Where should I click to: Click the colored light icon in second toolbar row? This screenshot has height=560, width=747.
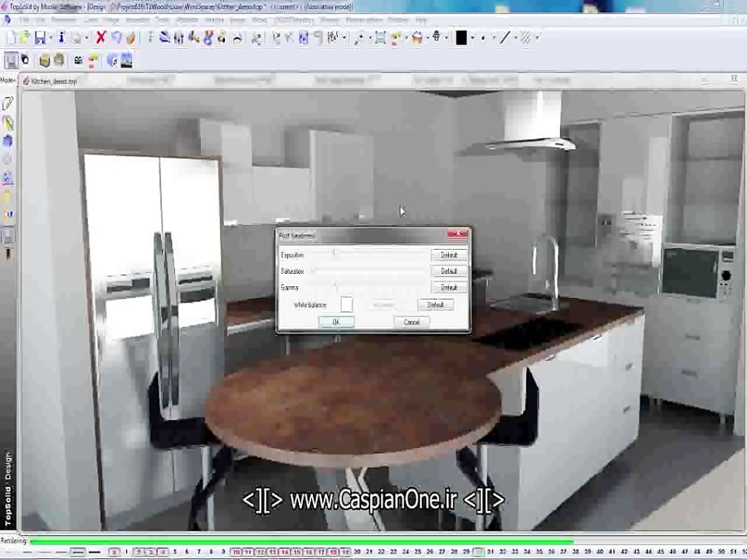[93, 61]
